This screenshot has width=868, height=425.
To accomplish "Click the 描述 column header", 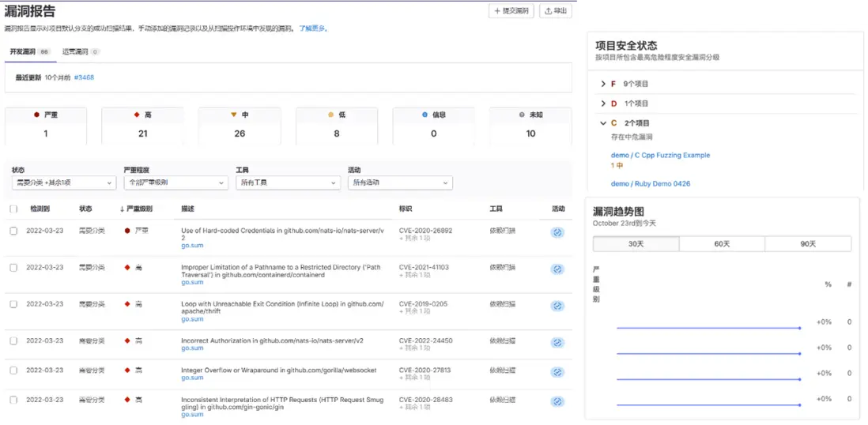I will point(187,209).
